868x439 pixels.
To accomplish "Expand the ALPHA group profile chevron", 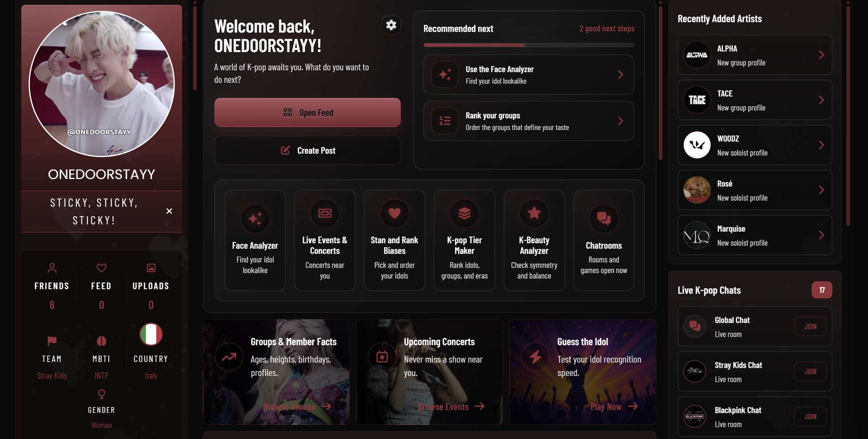I will [x=821, y=55].
